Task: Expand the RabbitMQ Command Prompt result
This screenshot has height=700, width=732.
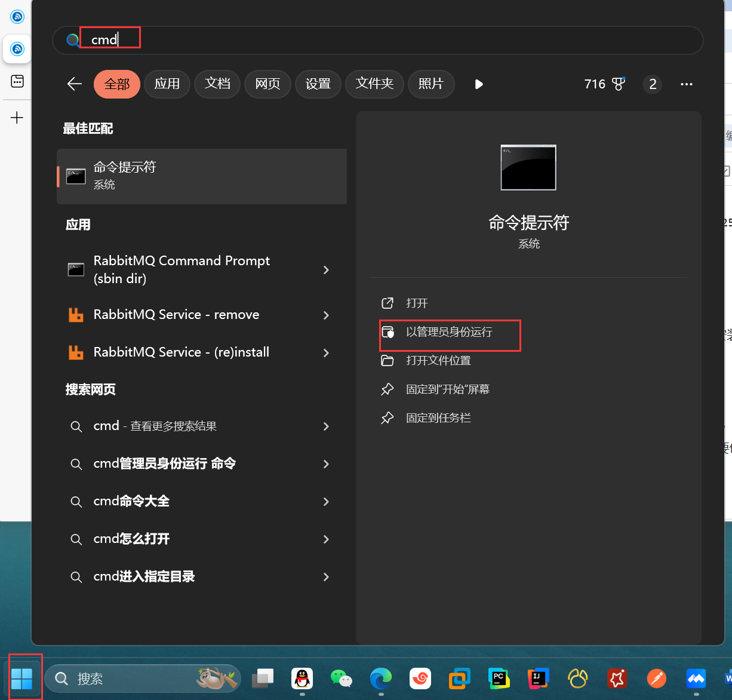Action: (x=326, y=270)
